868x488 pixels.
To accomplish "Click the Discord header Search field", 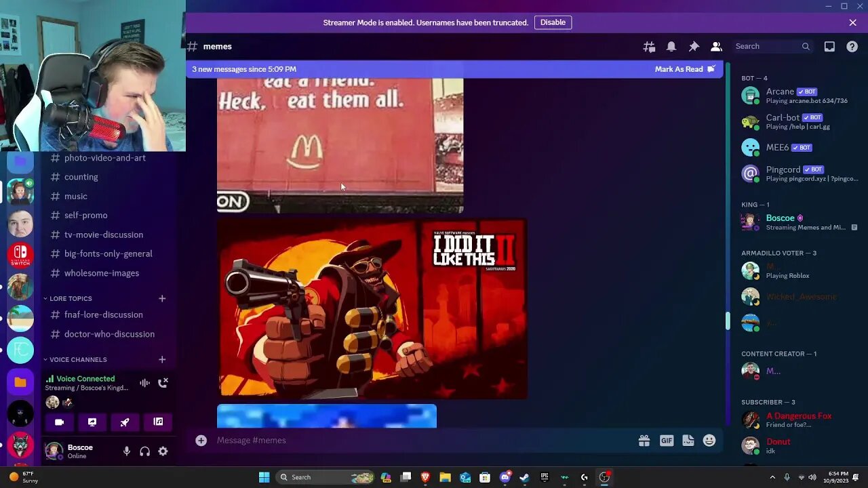I will tap(772, 47).
